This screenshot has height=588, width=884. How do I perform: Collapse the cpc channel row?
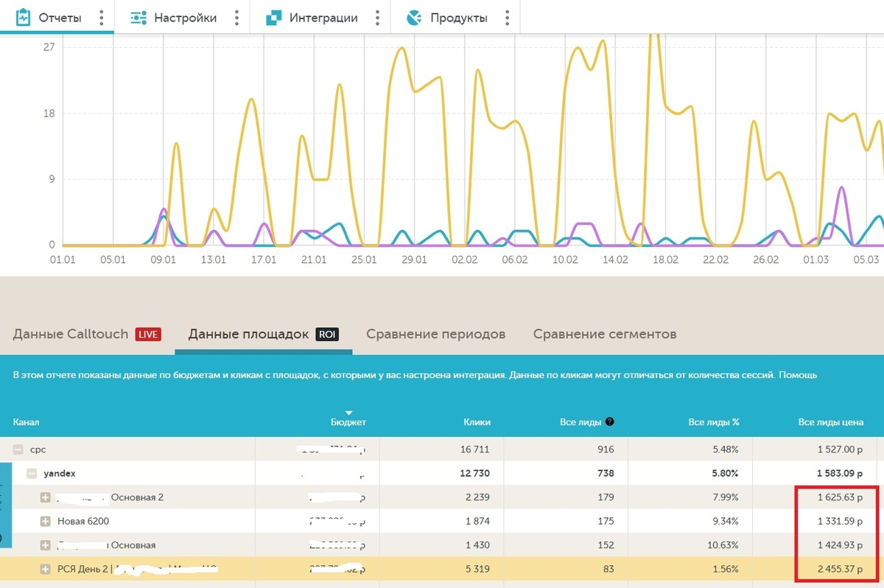coord(17,449)
